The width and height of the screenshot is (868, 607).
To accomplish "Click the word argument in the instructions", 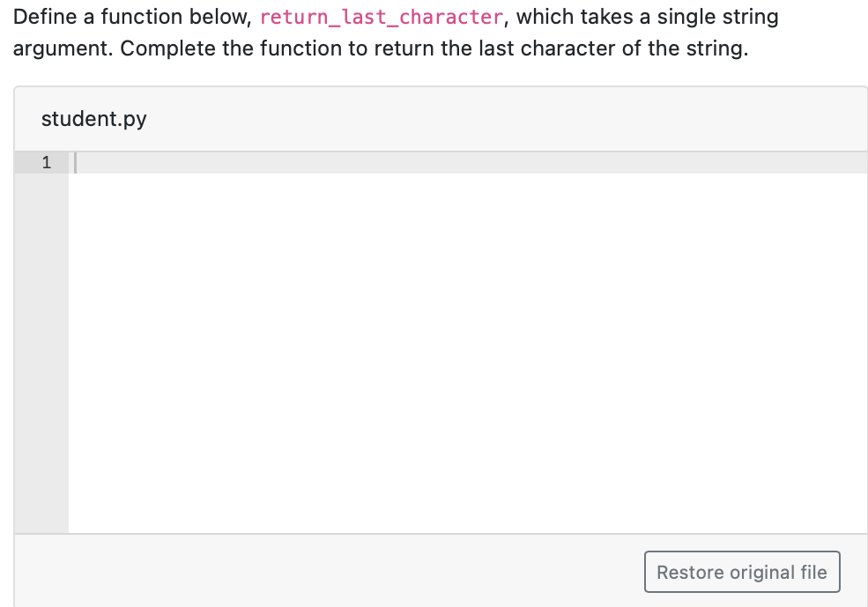I will 47,48.
